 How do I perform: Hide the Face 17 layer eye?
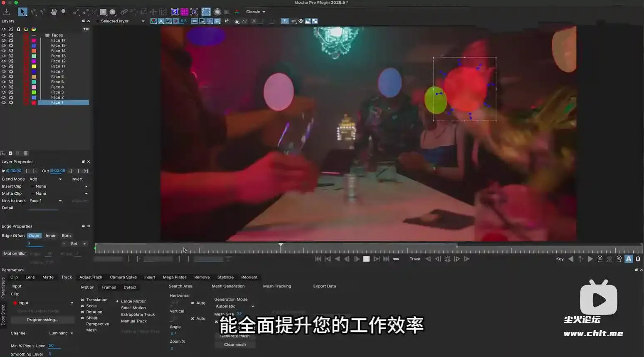tap(4, 40)
